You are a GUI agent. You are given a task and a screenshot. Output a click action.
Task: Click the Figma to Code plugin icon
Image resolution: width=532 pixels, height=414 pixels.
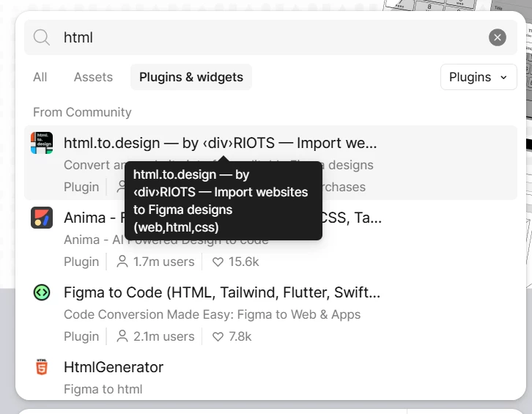pyautogui.click(x=42, y=292)
